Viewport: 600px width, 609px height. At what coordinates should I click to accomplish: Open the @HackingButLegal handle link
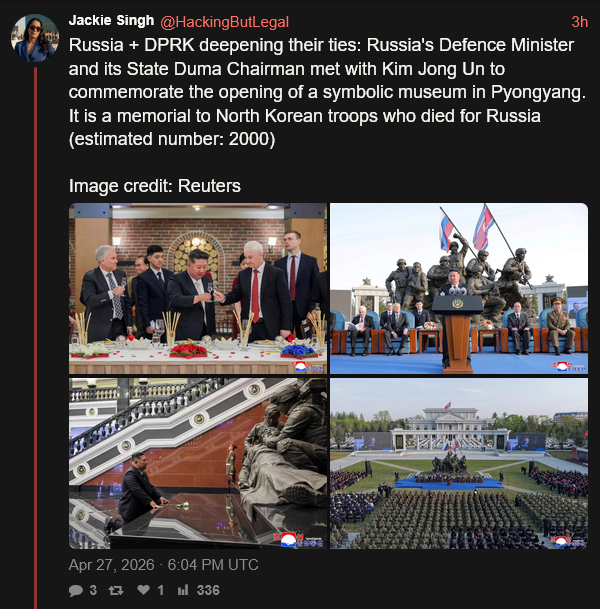click(x=224, y=22)
